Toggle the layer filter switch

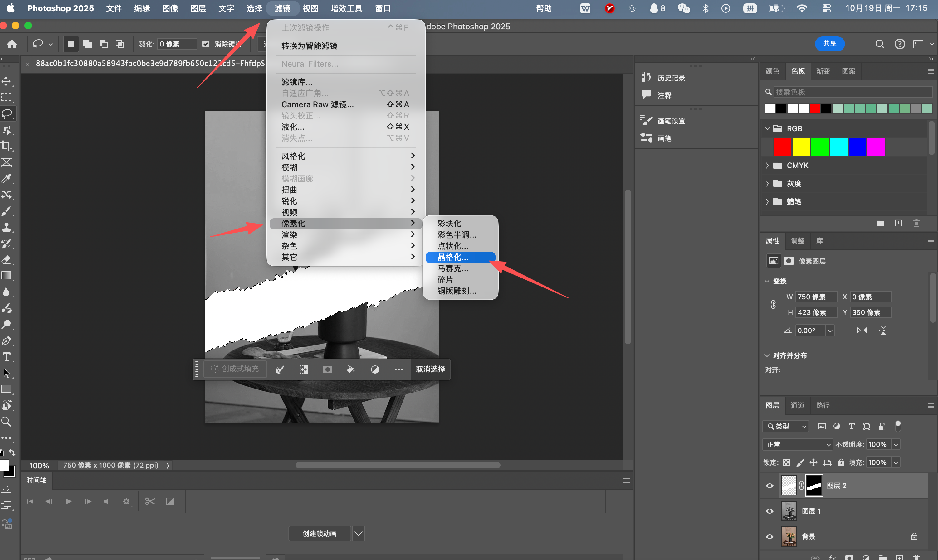click(898, 426)
